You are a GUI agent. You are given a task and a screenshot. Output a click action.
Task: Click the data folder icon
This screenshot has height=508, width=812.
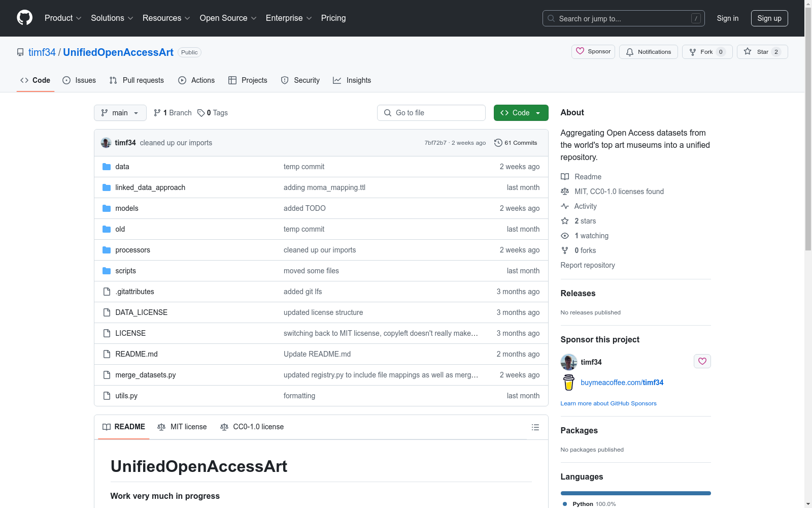coord(107,167)
